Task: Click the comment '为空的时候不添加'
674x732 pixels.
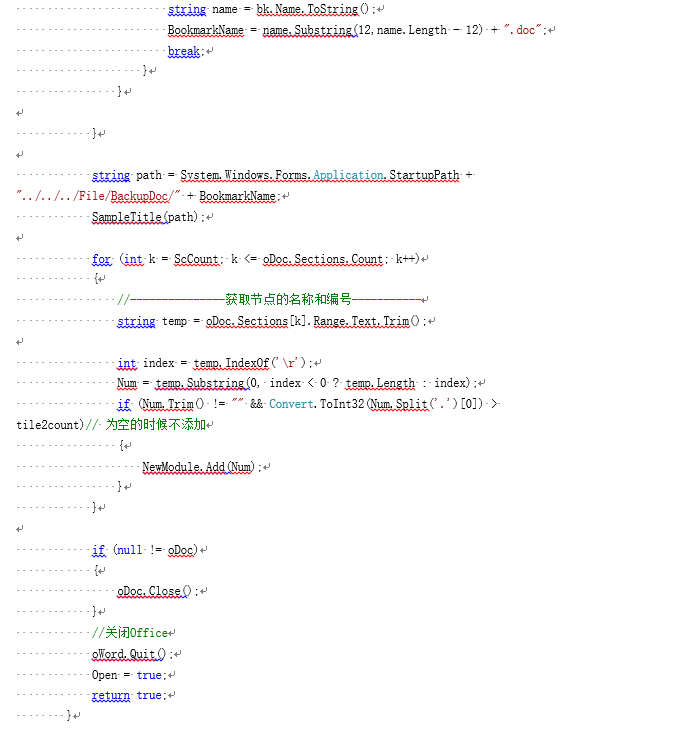Action: [x=156, y=425]
